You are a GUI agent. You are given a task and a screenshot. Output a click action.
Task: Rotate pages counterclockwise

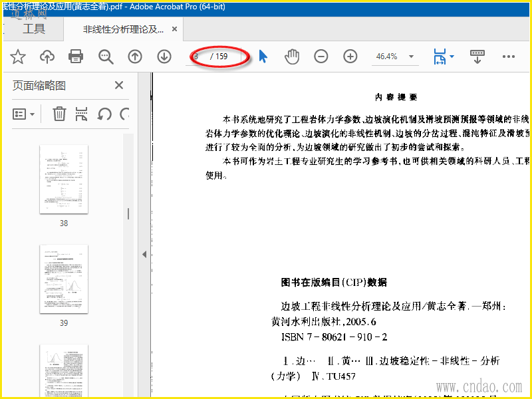pos(104,114)
